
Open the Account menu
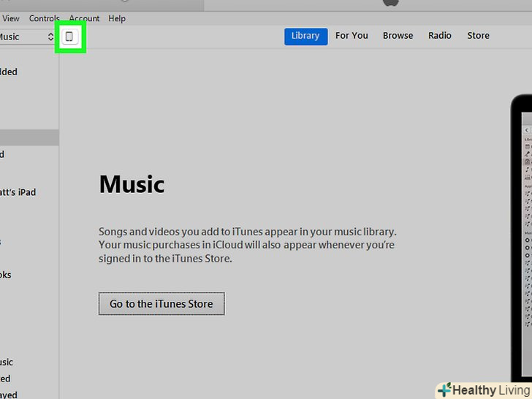tap(84, 18)
